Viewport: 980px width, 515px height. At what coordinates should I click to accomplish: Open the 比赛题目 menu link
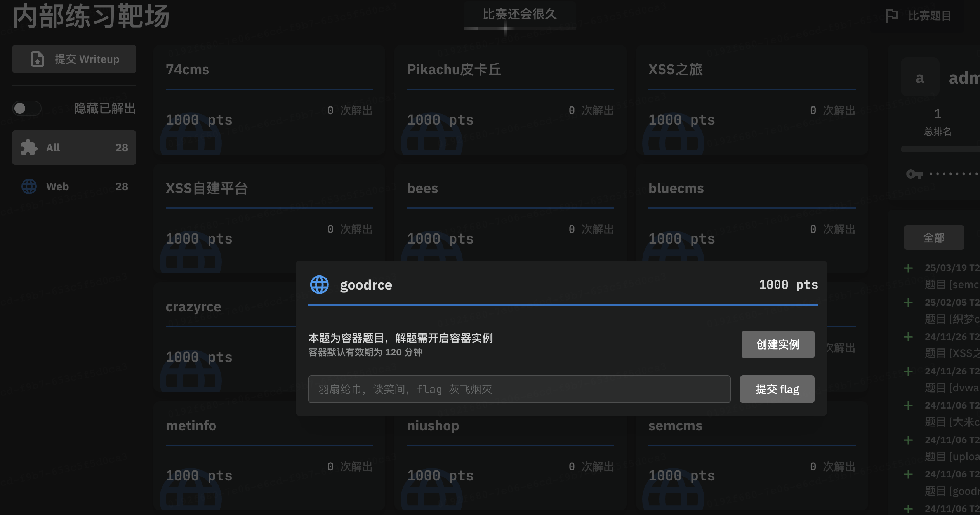(930, 16)
